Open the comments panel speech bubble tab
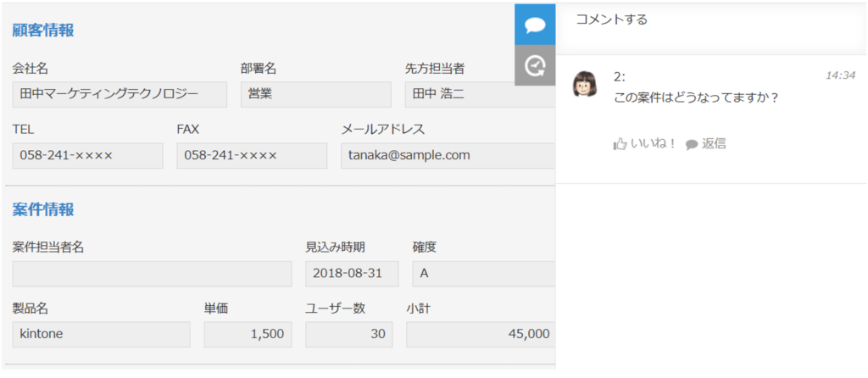The image size is (868, 378). 535,25
